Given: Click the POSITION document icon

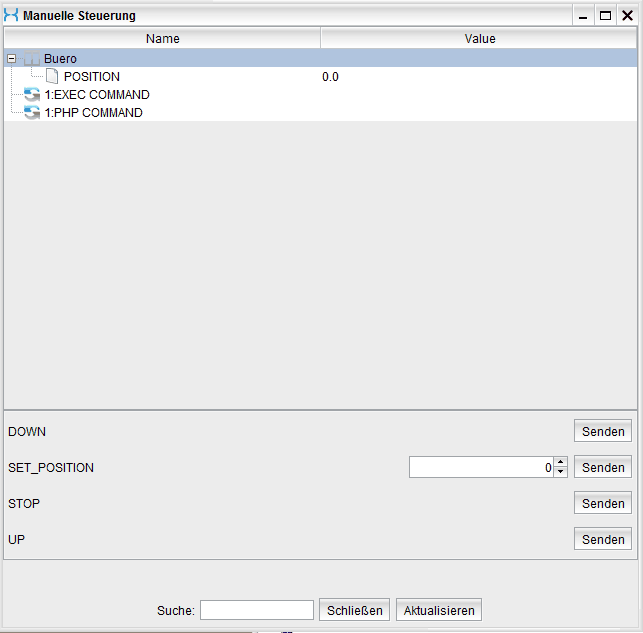Looking at the screenshot, I should 52,77.
